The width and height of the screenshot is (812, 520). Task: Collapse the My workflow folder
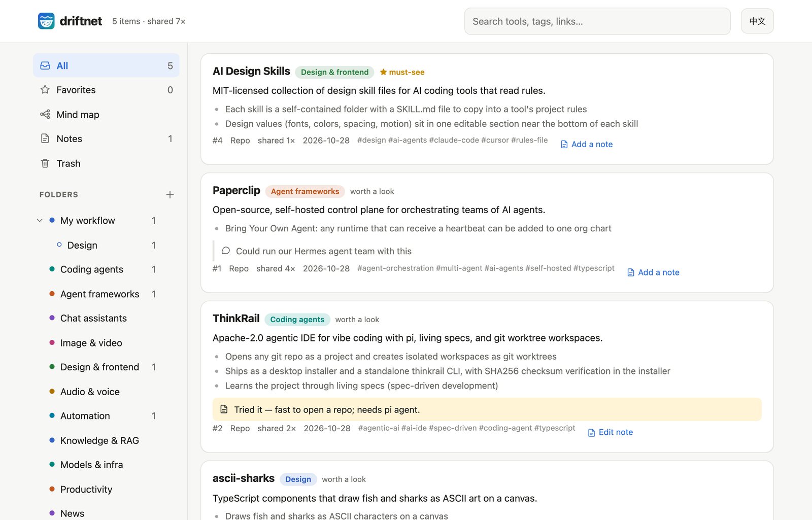pos(40,221)
